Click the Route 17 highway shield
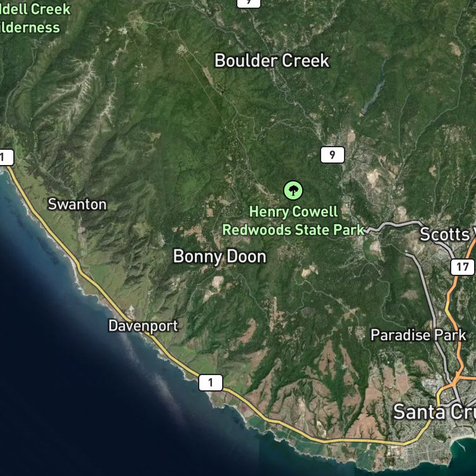The height and width of the screenshot is (476, 476). 462,267
